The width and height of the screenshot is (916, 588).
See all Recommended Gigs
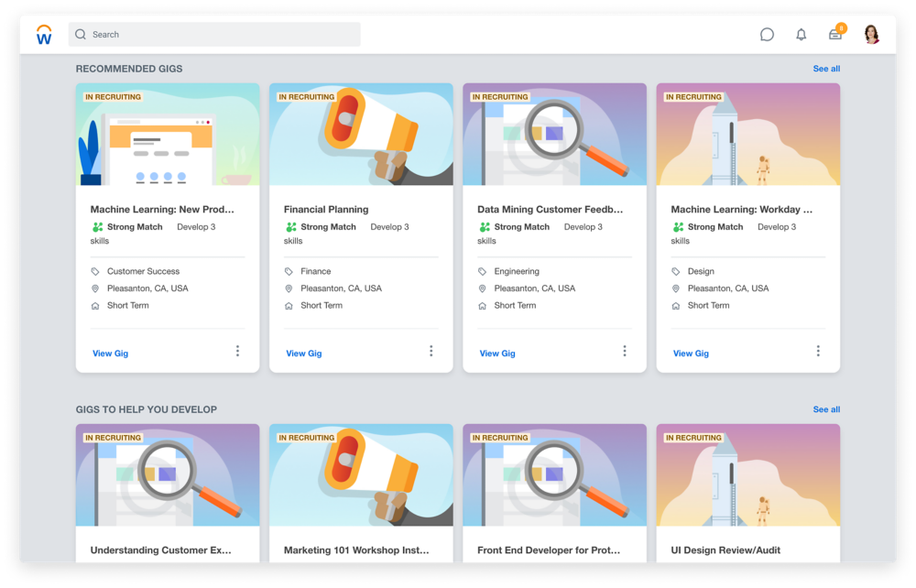pos(826,69)
